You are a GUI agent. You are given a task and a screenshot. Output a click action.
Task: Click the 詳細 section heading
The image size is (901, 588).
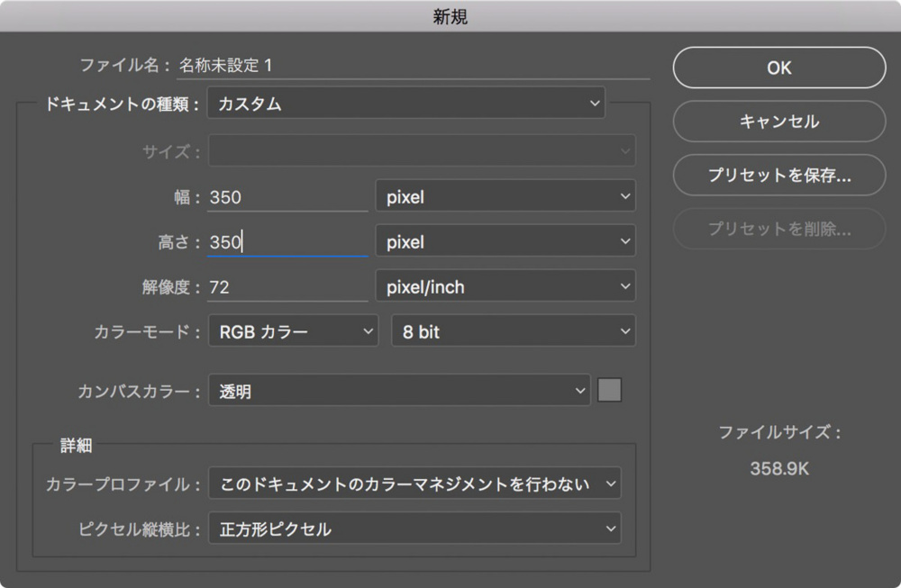point(76,445)
